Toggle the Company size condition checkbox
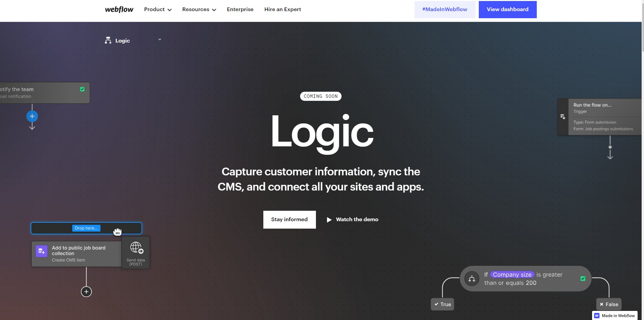Viewport: 644px width, 320px height. tap(583, 279)
